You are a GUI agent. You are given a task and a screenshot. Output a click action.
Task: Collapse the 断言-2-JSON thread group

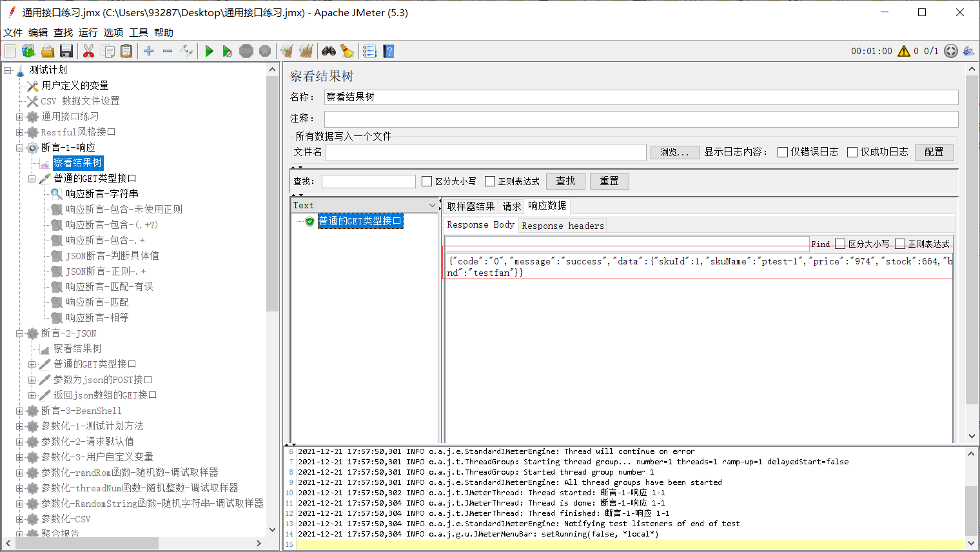pyautogui.click(x=20, y=333)
